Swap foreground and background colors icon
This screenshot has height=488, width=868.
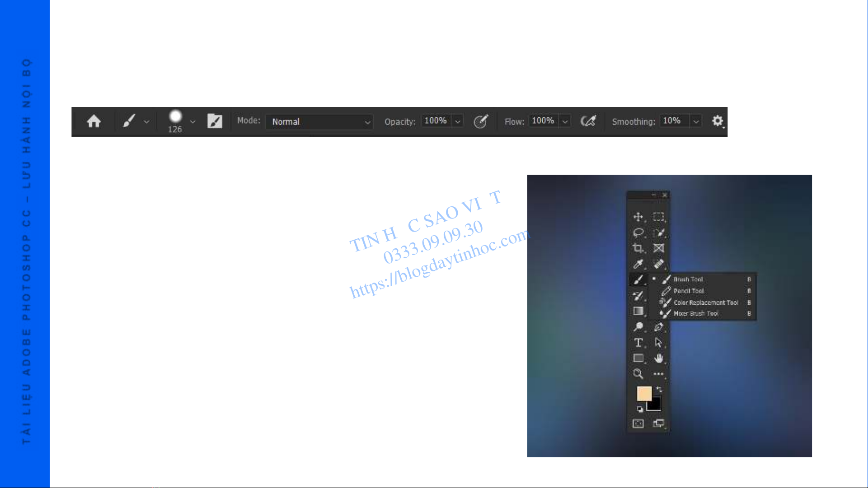tap(659, 389)
